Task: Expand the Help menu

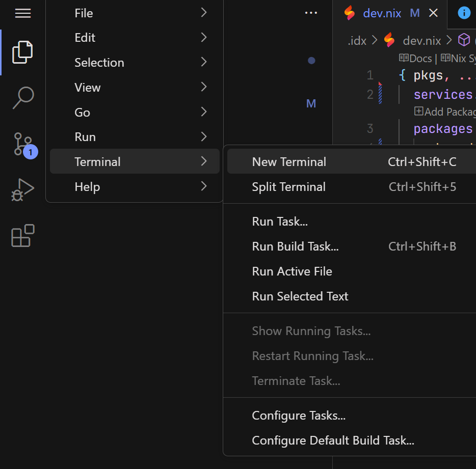Action: 135,186
